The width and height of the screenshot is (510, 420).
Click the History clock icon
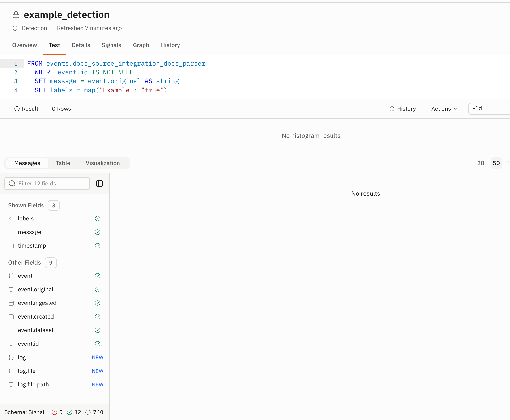point(392,109)
